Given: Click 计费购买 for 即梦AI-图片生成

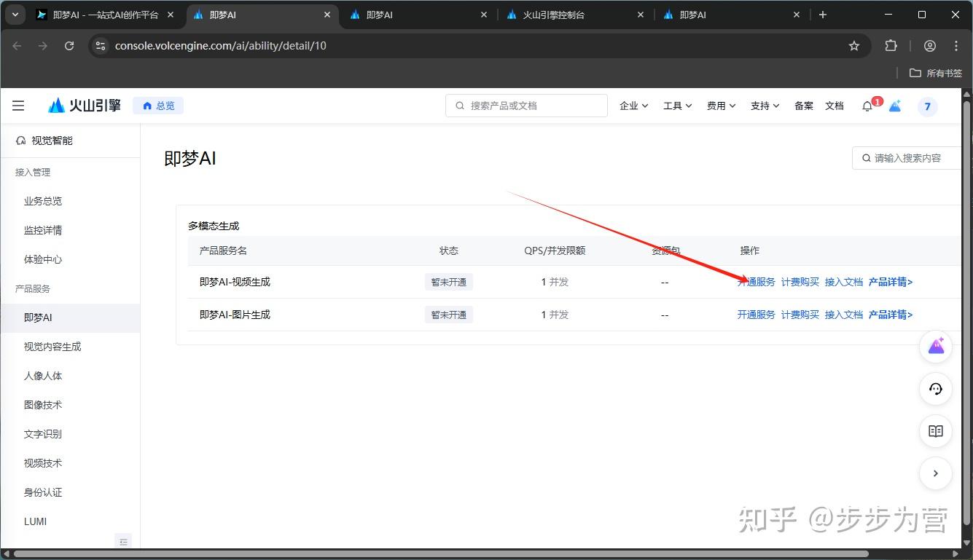Looking at the screenshot, I should (800, 315).
